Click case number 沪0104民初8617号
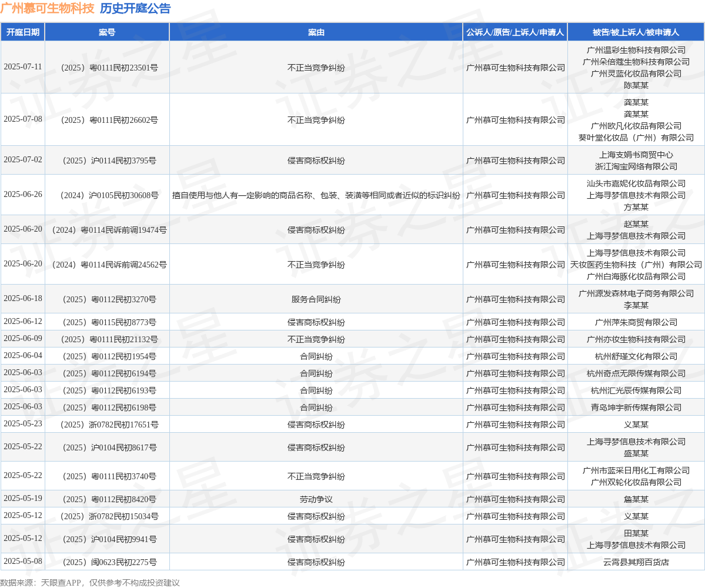 pos(109,447)
